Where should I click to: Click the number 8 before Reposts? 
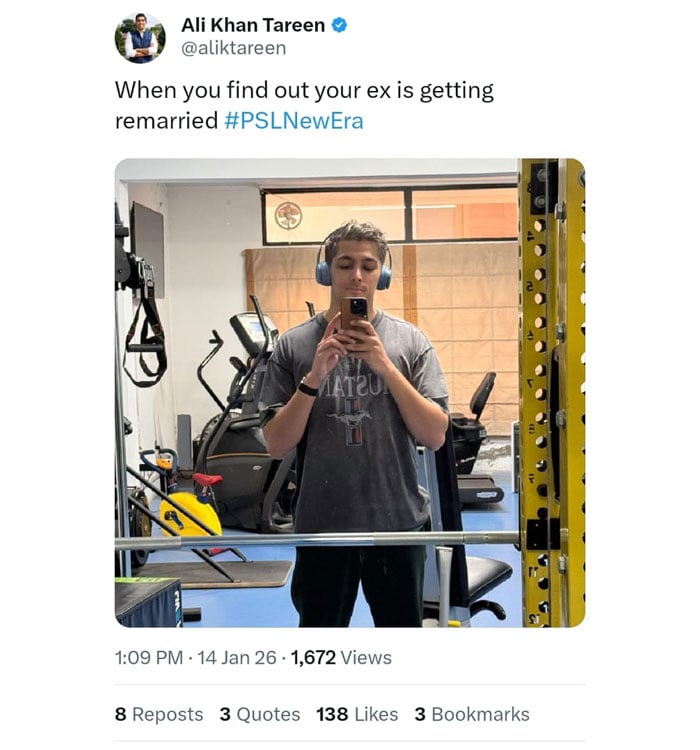[121, 714]
